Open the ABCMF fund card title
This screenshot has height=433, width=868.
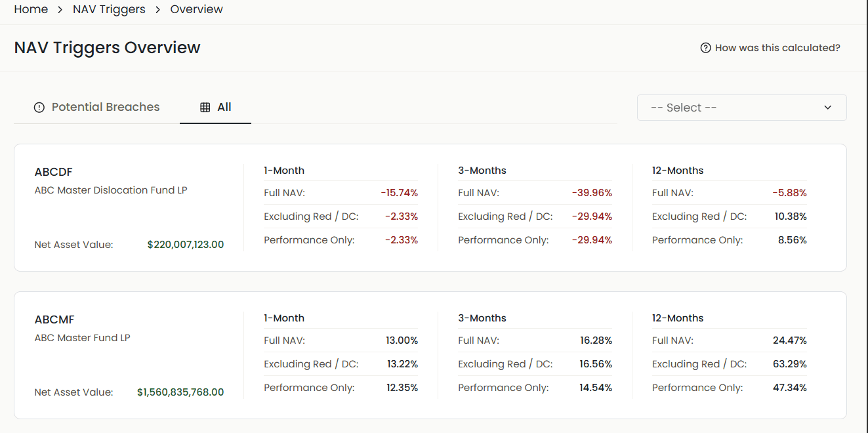[54, 320]
